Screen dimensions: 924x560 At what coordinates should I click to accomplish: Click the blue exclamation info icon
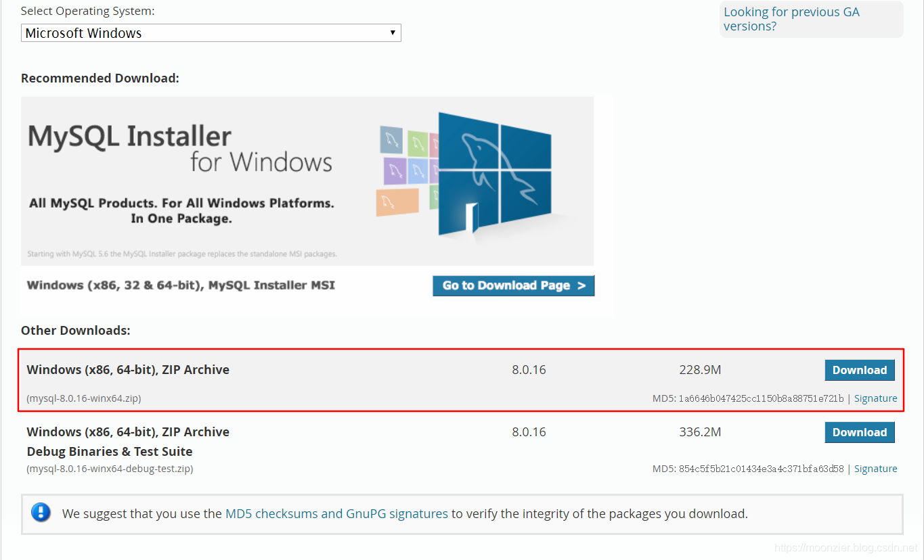[41, 512]
